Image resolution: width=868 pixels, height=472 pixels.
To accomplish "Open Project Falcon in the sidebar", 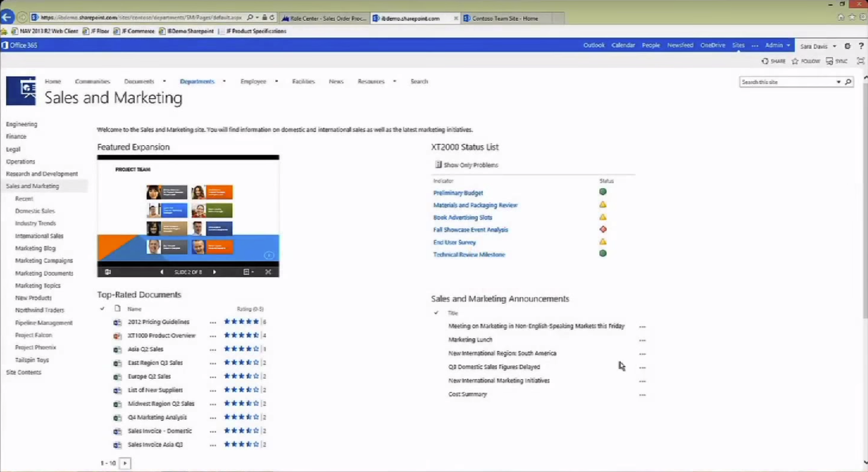I will (x=33, y=335).
